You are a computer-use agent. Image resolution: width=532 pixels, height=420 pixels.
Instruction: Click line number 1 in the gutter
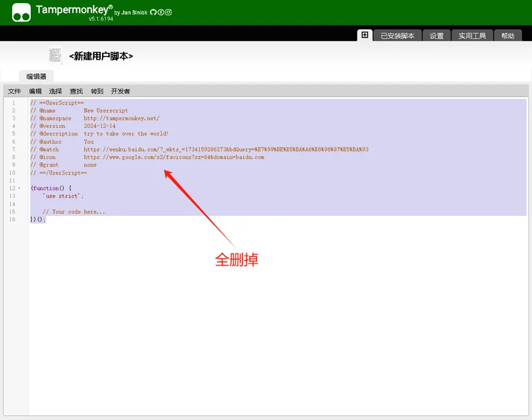click(x=14, y=103)
